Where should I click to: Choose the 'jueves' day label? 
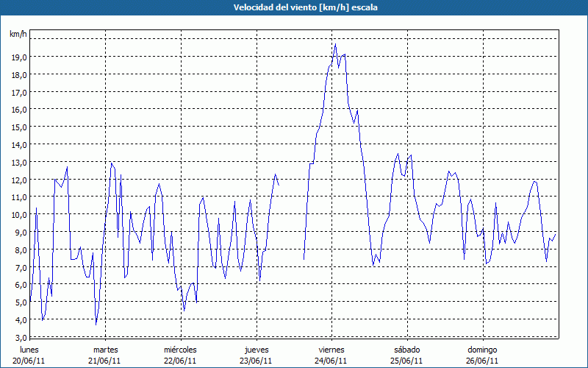256,350
